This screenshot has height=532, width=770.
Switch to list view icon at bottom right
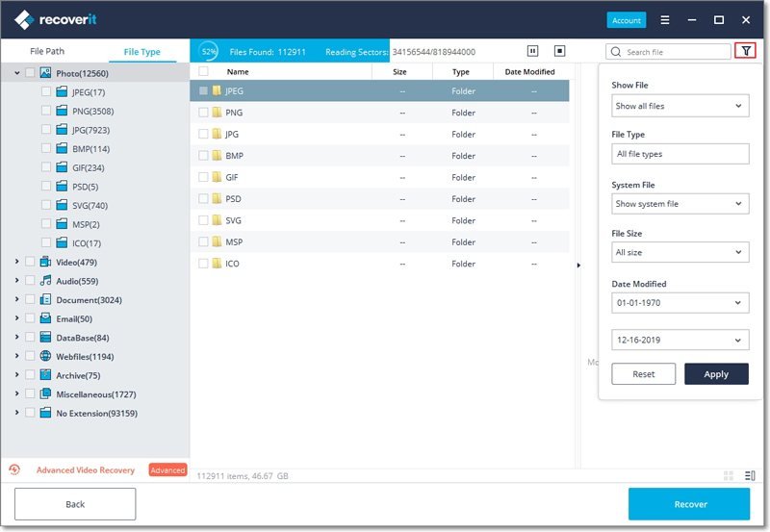click(x=750, y=475)
